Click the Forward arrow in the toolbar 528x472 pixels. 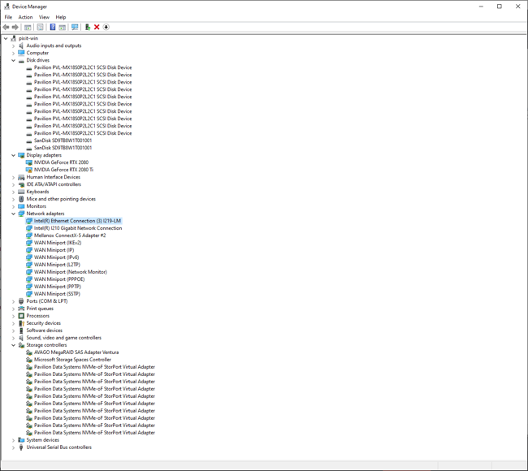(15, 27)
